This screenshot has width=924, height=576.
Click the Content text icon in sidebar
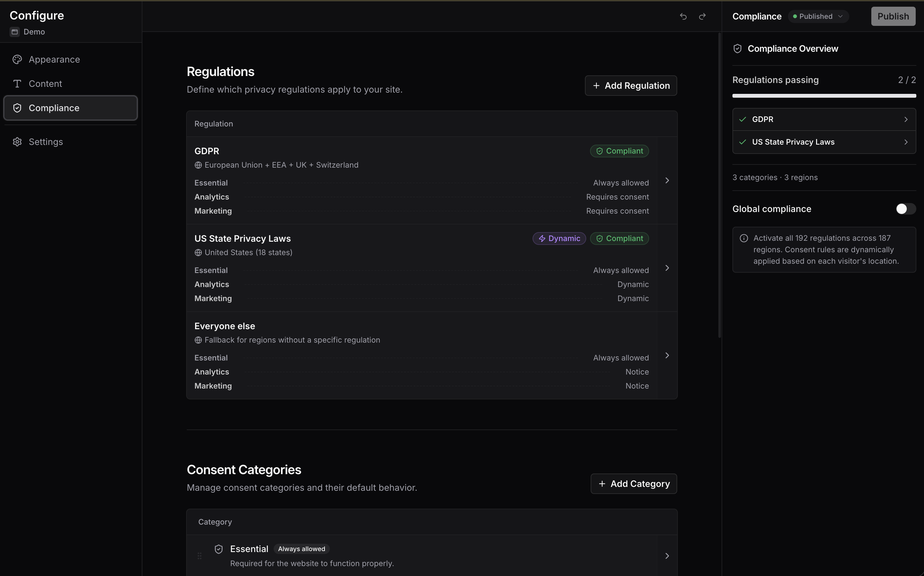[x=17, y=84]
